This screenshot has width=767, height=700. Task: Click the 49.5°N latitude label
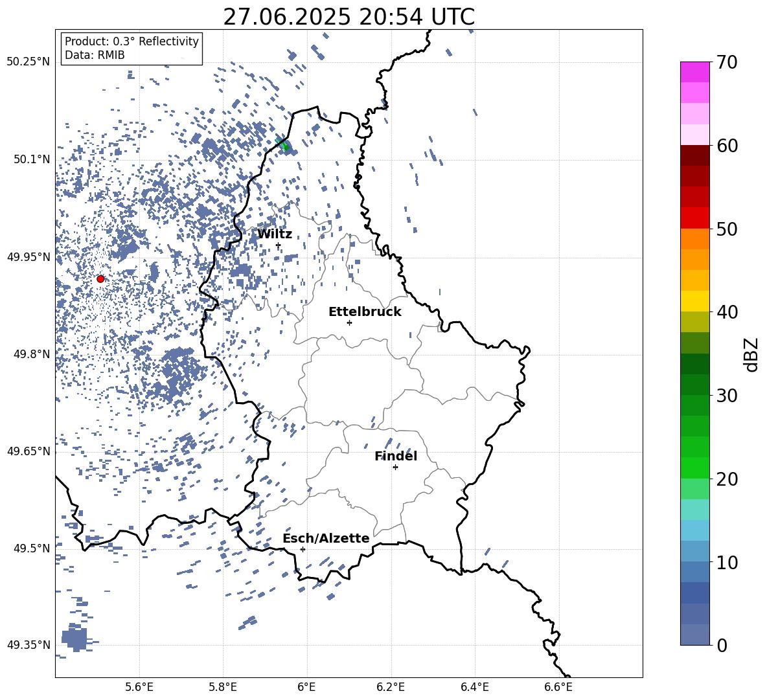(32, 548)
